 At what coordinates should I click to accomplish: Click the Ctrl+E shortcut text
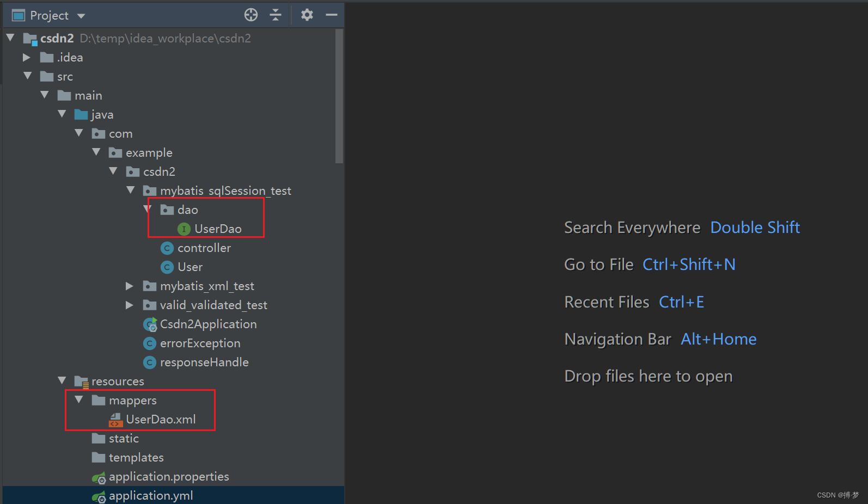(681, 302)
